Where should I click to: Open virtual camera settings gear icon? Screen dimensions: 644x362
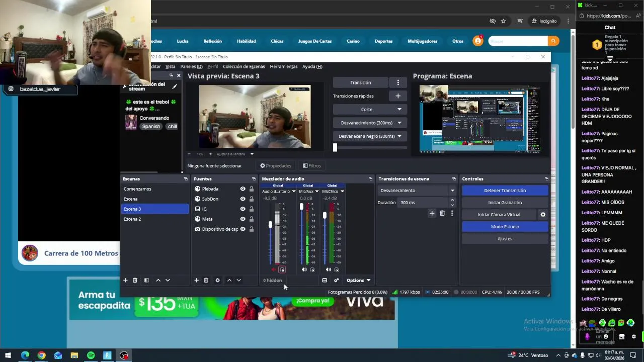pyautogui.click(x=543, y=215)
